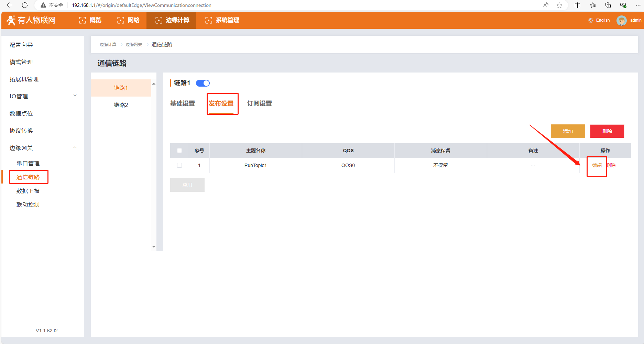Open the split screen browser icon
Image resolution: width=644 pixels, height=344 pixels.
pyautogui.click(x=578, y=5)
